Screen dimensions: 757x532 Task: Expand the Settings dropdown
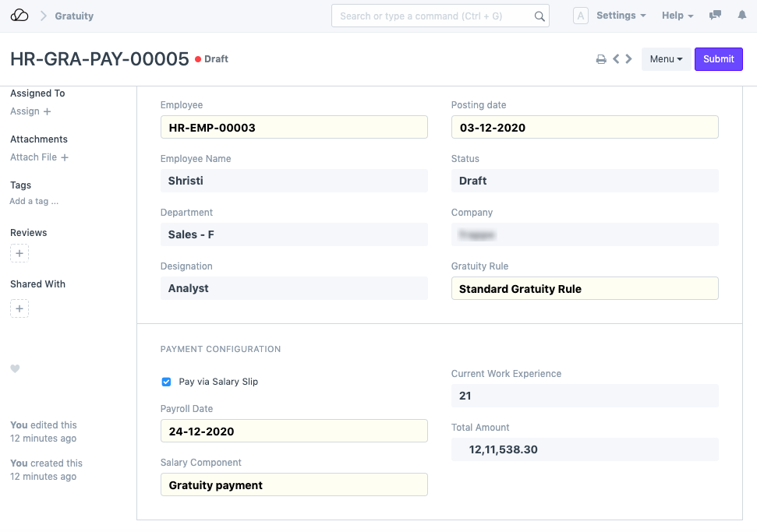(x=621, y=16)
